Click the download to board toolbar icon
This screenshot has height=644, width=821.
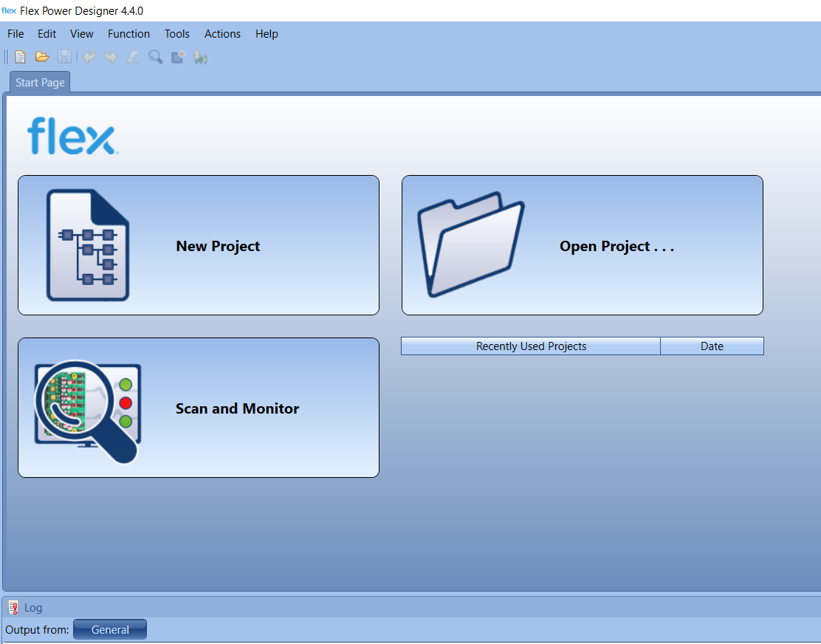(200, 57)
